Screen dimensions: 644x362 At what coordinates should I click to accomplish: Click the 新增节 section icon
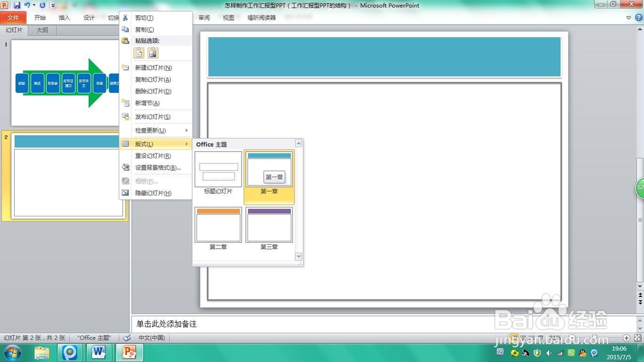126,102
